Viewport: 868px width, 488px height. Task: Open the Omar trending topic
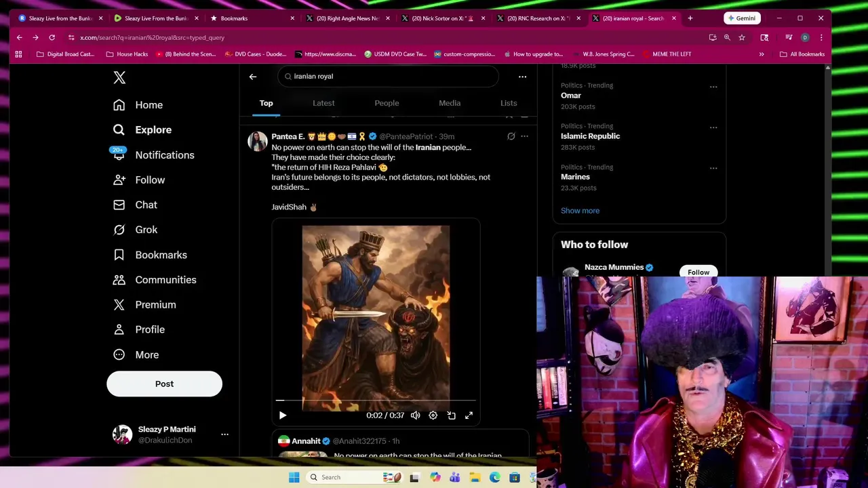point(571,96)
